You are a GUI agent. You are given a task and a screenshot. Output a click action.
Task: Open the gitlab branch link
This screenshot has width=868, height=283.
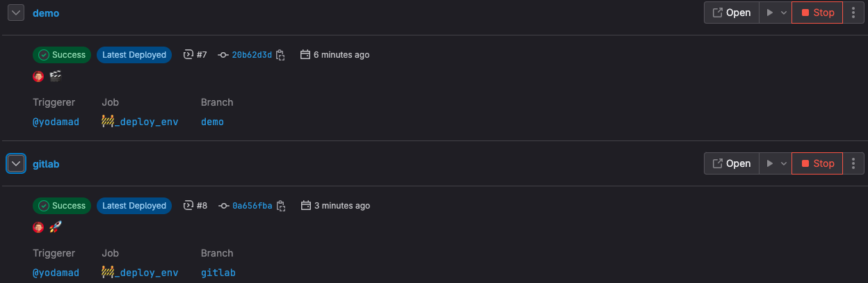click(x=218, y=273)
